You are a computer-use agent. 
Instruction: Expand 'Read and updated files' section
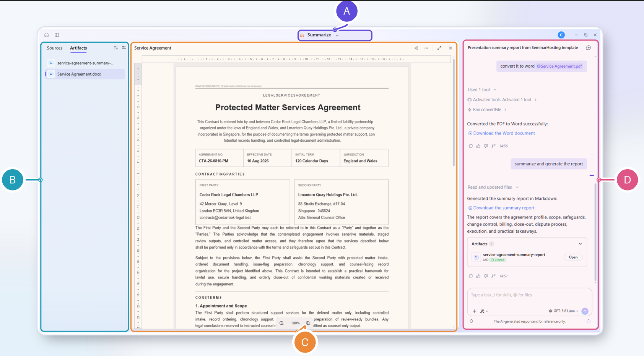(493, 187)
